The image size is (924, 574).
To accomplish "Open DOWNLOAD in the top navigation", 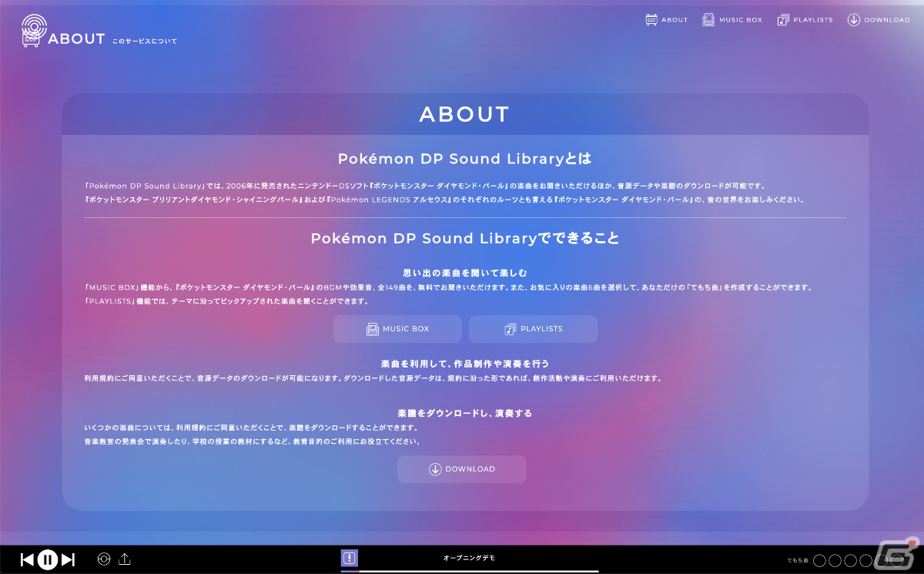I will [x=879, y=20].
